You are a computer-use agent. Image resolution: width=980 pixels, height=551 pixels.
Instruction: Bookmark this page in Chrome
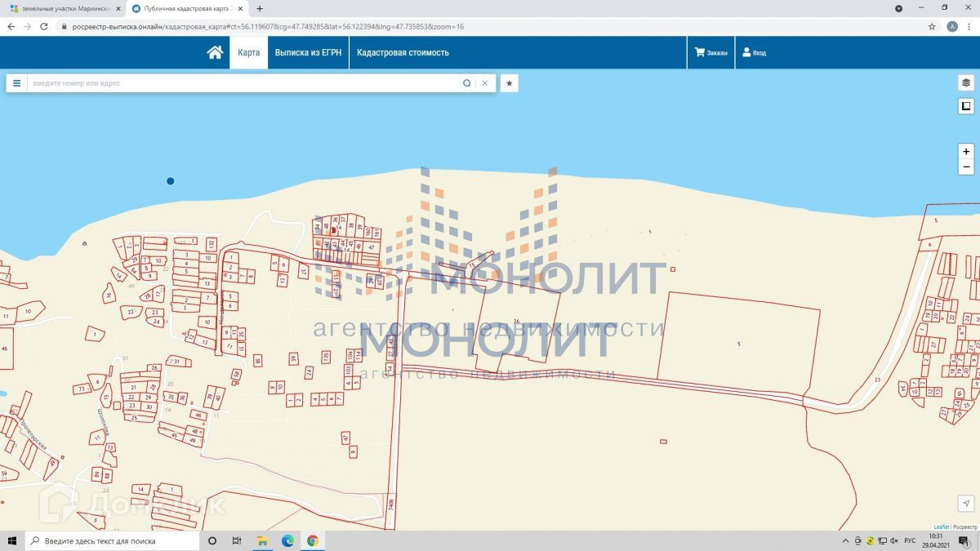click(932, 26)
